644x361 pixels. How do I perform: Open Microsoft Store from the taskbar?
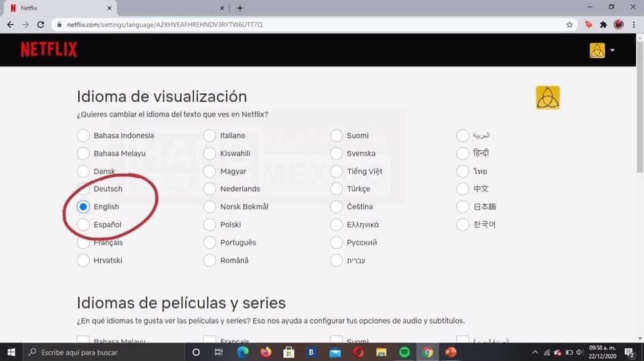pyautogui.click(x=288, y=352)
